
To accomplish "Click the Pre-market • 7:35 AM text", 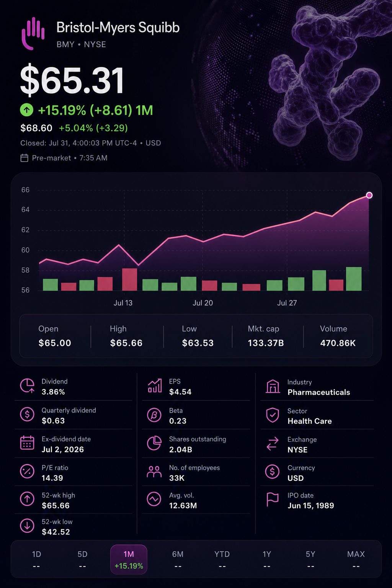I will click(70, 158).
